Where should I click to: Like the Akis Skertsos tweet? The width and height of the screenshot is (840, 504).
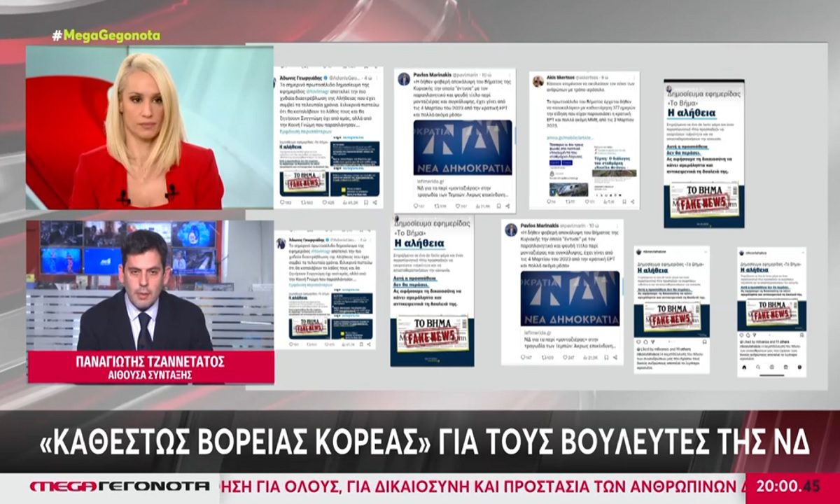[x=588, y=202]
